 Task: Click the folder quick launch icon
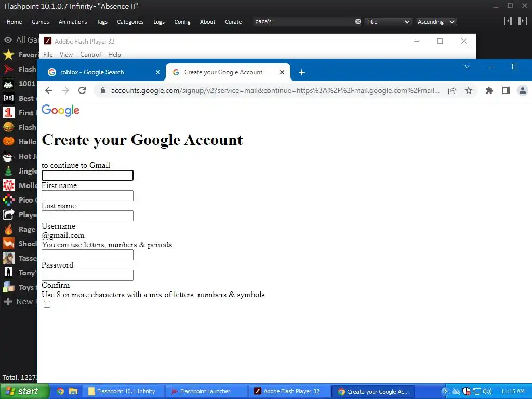coord(73,391)
